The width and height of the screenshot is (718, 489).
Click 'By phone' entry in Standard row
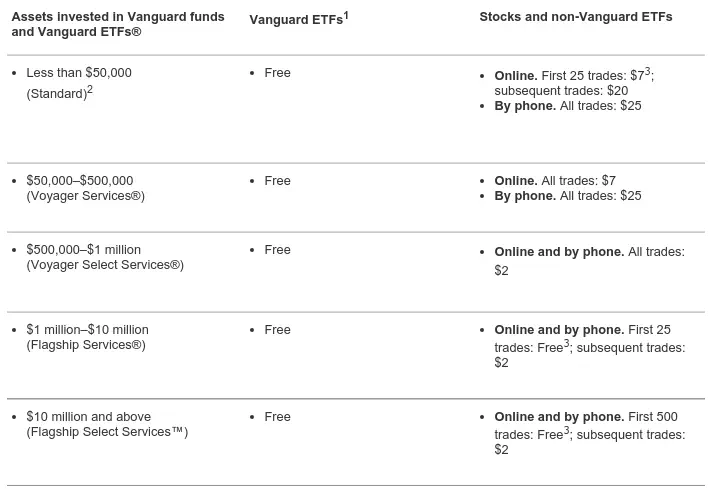[x=525, y=106]
